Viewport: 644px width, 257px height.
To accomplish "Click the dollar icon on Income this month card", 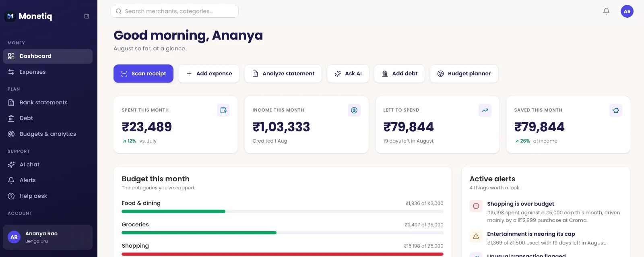I will 354,110.
